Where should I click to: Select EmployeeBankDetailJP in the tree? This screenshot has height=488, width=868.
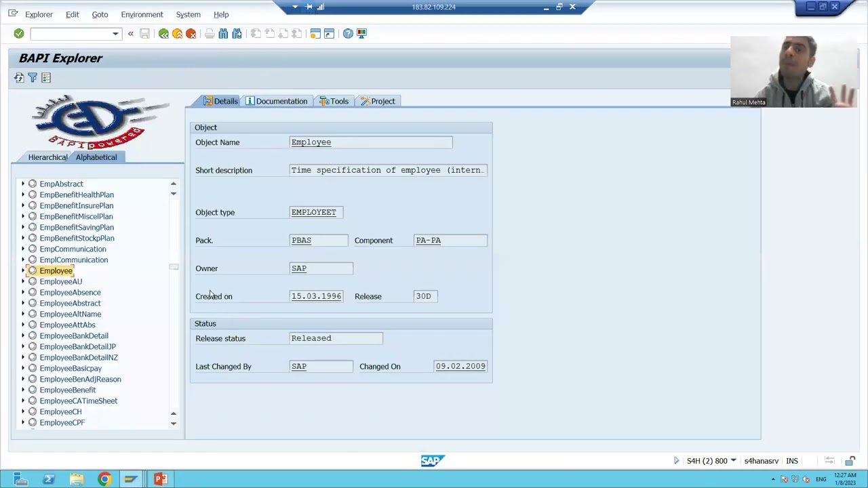[x=77, y=346]
